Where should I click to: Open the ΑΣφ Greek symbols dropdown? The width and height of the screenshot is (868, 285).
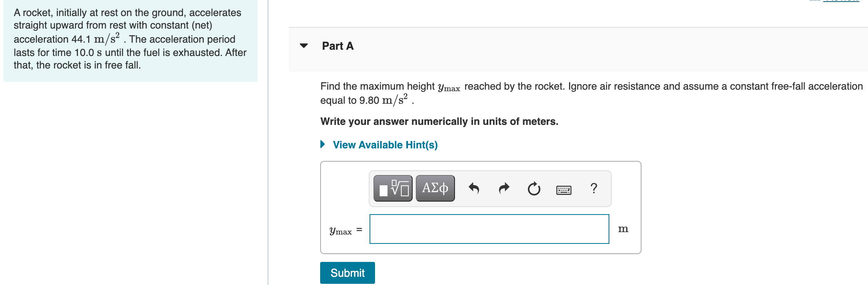(435, 188)
